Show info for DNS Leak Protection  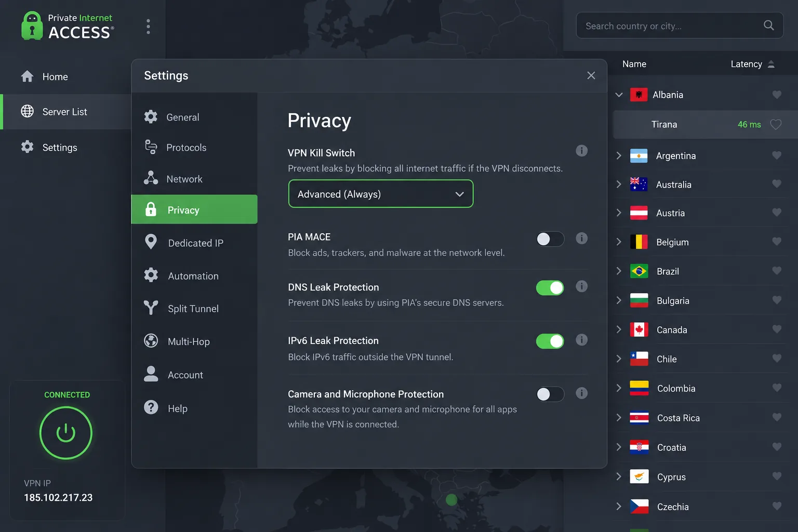pos(582,286)
